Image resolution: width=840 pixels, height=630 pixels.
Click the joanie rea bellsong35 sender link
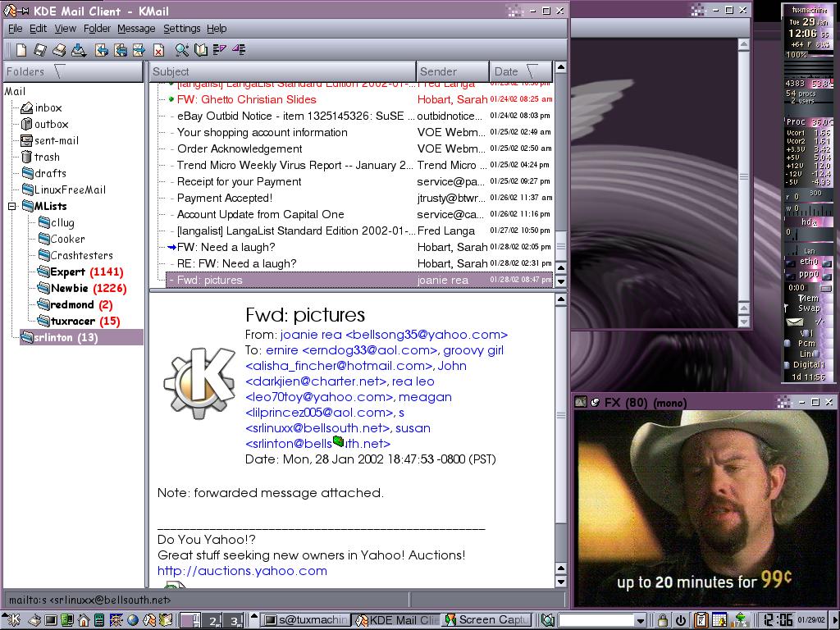click(x=394, y=335)
